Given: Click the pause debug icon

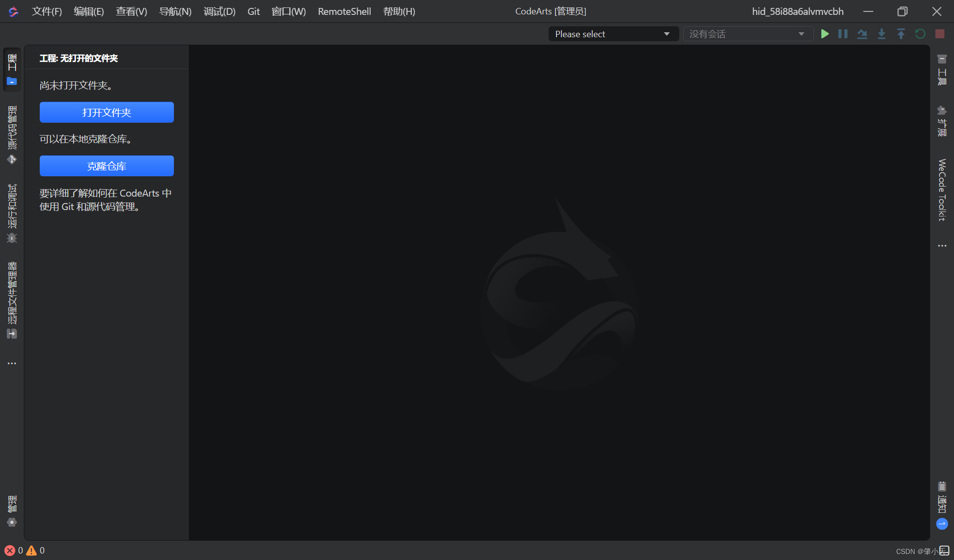Looking at the screenshot, I should [843, 34].
